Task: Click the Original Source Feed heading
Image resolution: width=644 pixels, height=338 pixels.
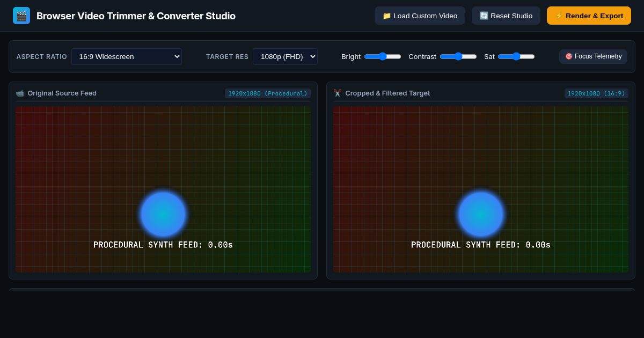Action: 62,93
